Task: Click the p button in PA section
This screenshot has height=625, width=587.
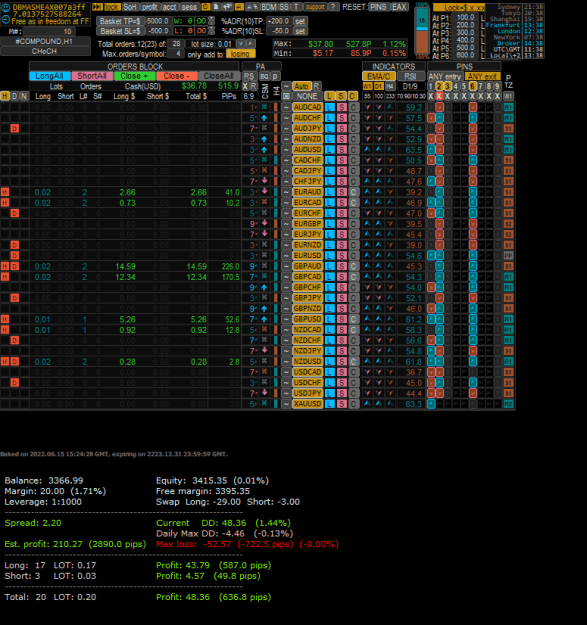Action: tap(275, 76)
